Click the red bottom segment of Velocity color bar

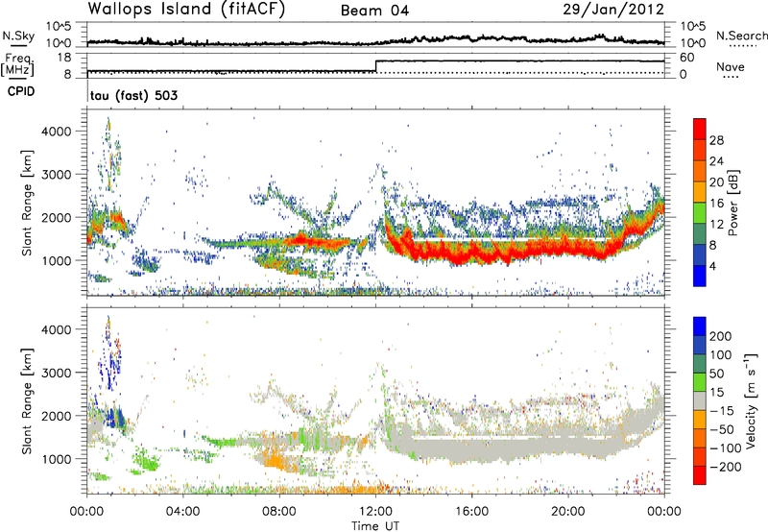point(700,475)
